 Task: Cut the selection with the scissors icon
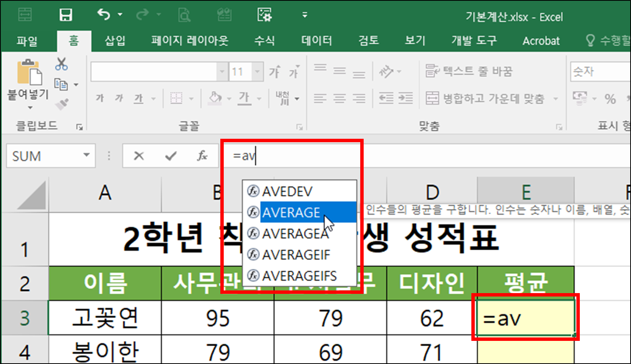tap(61, 64)
